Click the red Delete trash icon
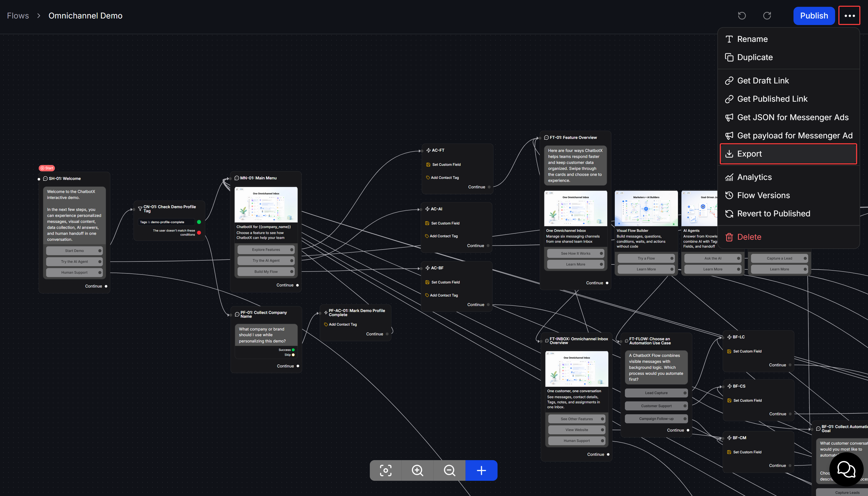Viewport: 868px width, 496px height. (x=729, y=237)
